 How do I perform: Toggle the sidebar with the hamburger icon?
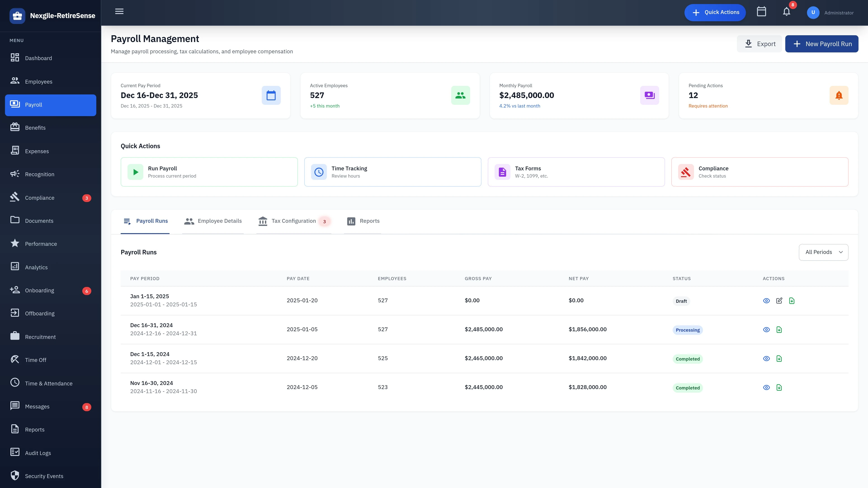point(119,11)
